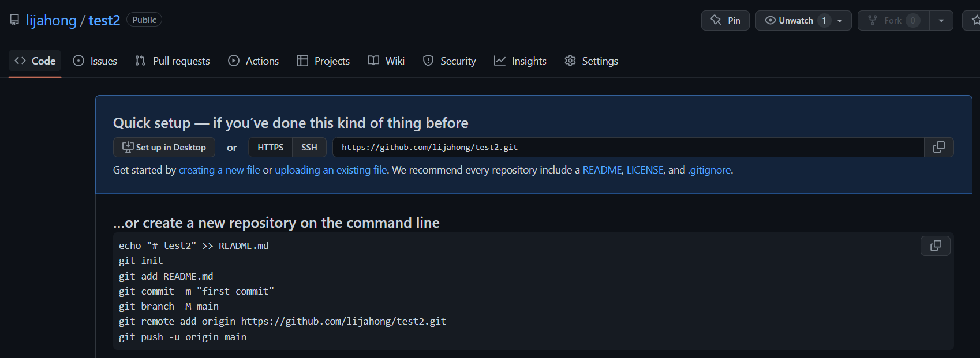Click the 'creating a new file' link
Screen dimensions: 980x358
[219, 170]
